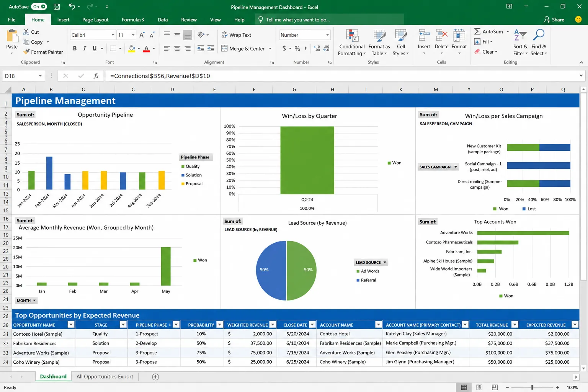
Task: Switch to Normal view in status bar
Action: tap(464, 387)
